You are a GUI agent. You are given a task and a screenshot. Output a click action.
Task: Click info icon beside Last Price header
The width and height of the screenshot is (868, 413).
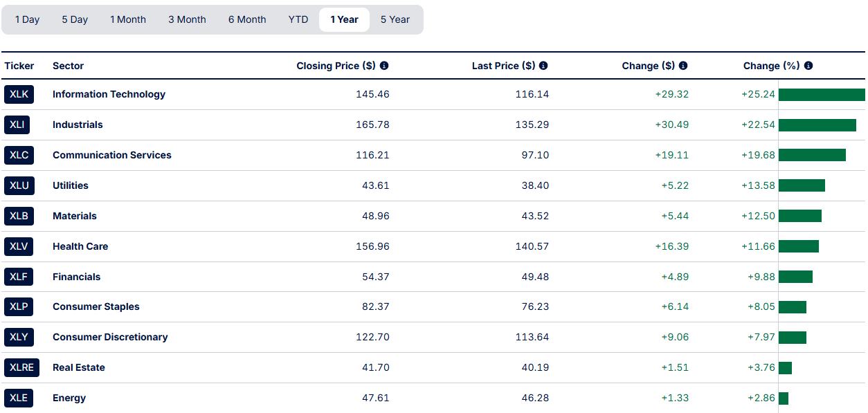(543, 66)
